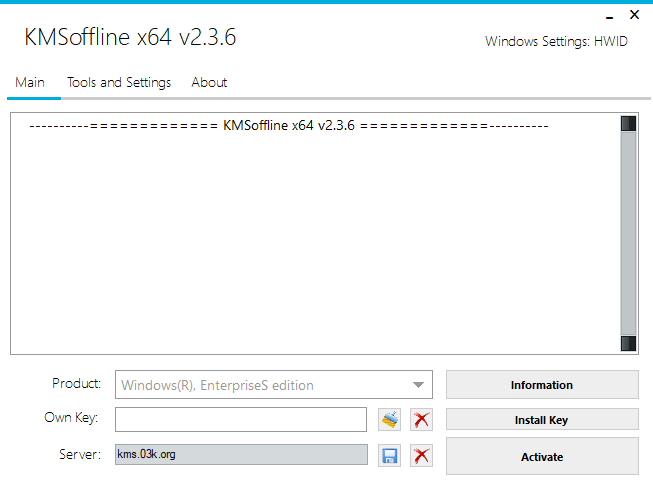653x490 pixels.
Task: Click the log scrollbar thumb
Action: [628, 234]
